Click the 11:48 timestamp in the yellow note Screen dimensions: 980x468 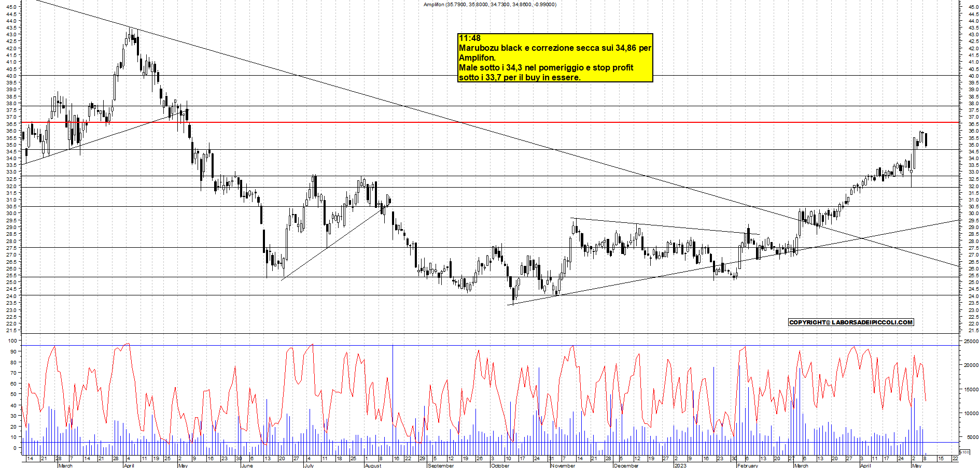(x=470, y=38)
